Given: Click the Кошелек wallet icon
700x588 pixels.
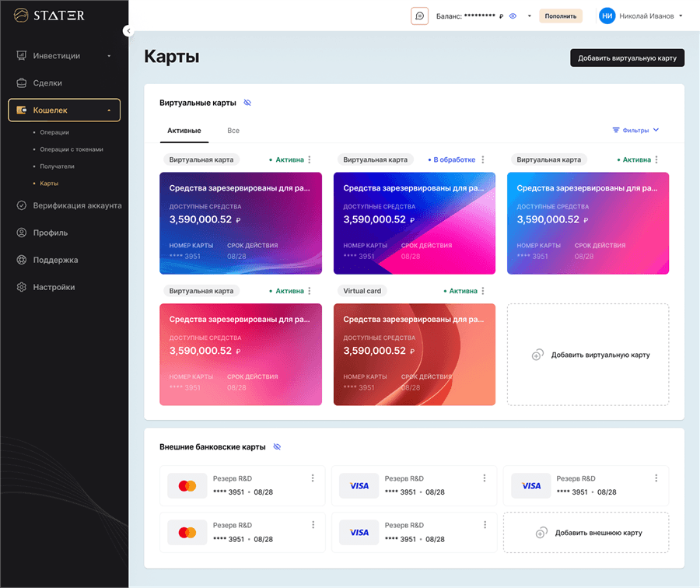Looking at the screenshot, I should tap(22, 110).
